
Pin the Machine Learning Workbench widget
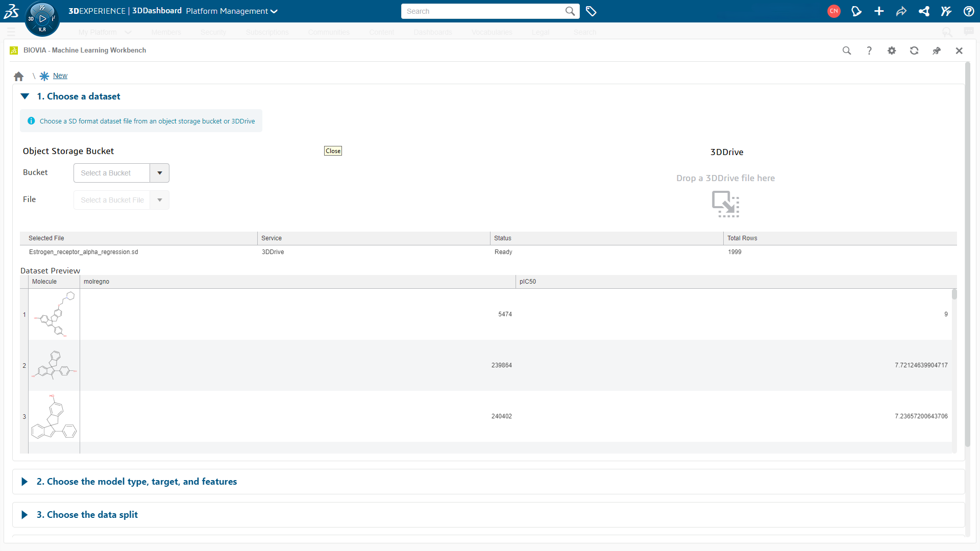[x=937, y=51]
